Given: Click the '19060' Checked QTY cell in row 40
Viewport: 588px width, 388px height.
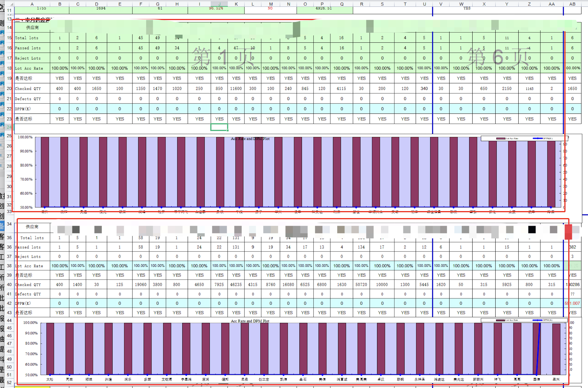Looking at the screenshot, I should 141,284.
